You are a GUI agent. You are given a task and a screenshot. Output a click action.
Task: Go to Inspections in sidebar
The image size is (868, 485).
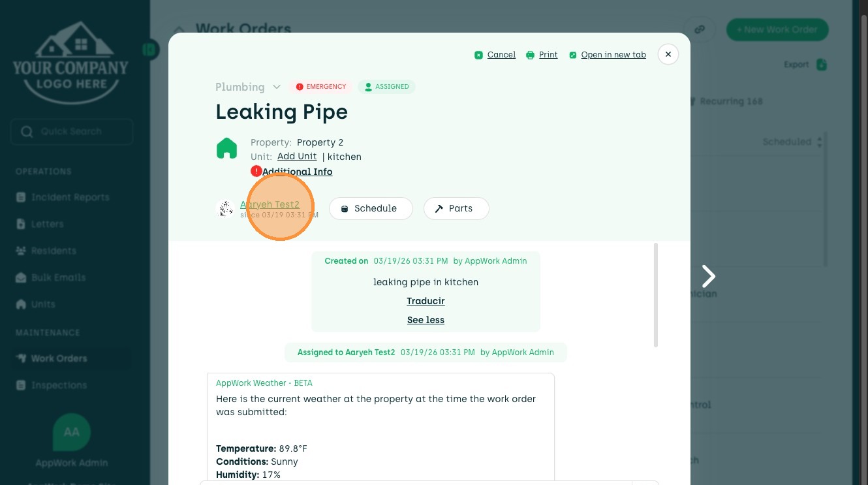click(x=59, y=385)
